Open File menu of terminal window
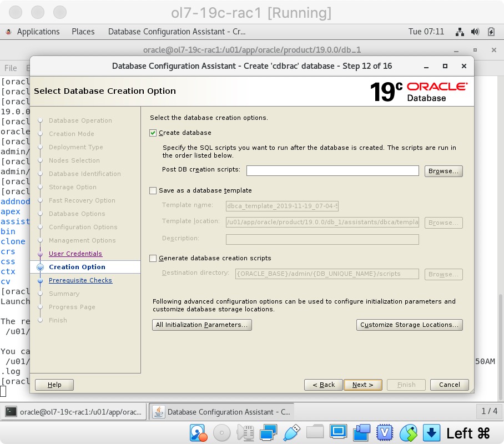 pyautogui.click(x=11, y=68)
